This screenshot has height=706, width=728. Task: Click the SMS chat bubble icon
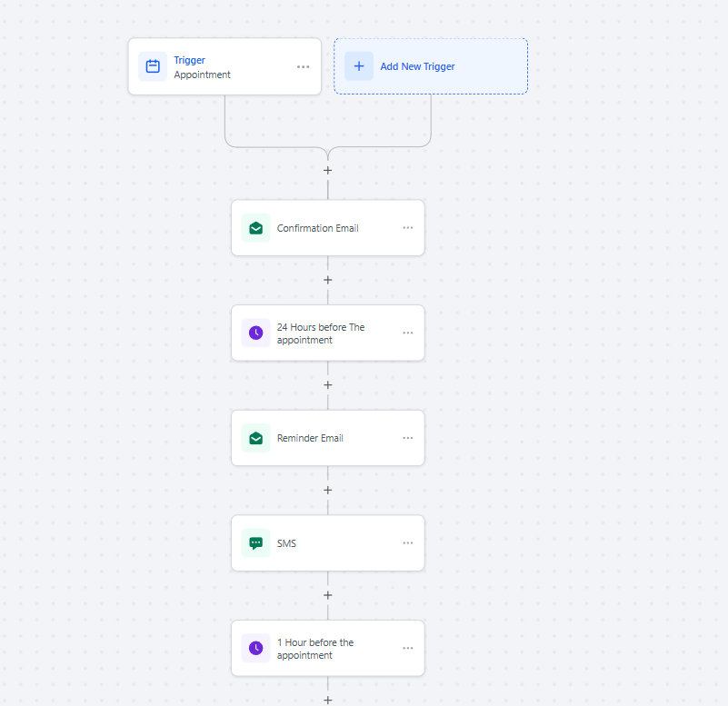[x=255, y=543]
